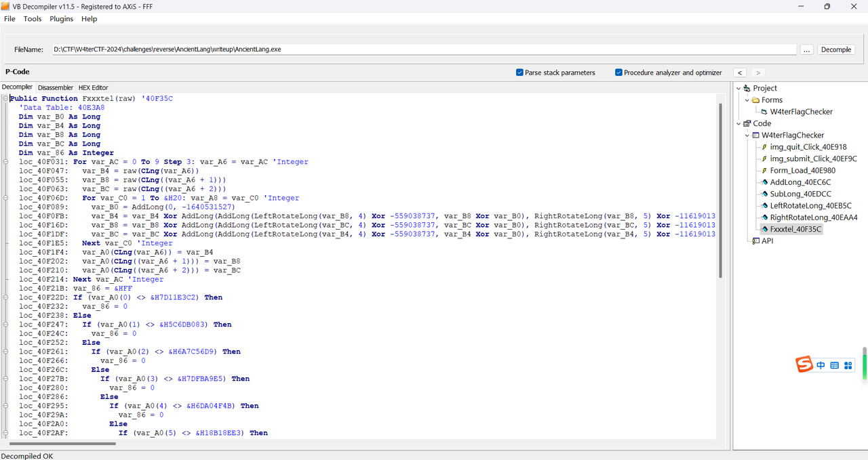The width and height of the screenshot is (868, 460).
Task: Open the Sogou toolbox grid icon
Action: pos(848,365)
